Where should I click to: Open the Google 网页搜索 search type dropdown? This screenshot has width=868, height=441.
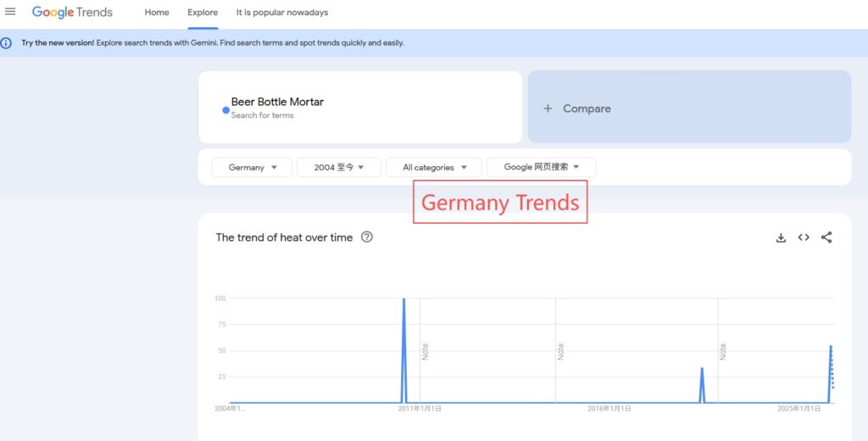click(541, 167)
